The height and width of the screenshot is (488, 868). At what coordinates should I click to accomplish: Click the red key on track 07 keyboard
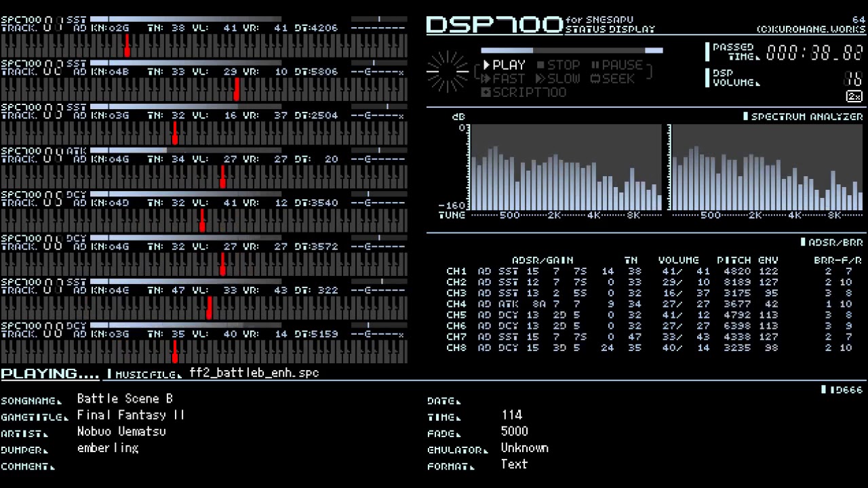coord(209,308)
